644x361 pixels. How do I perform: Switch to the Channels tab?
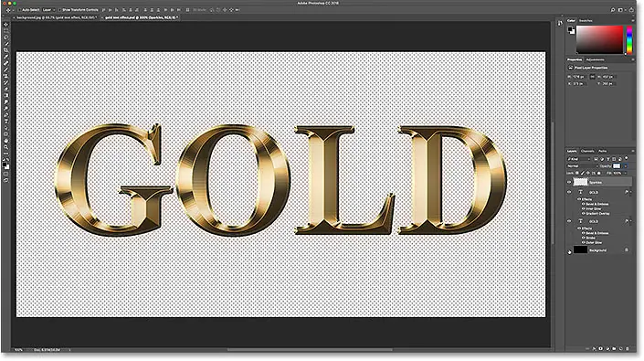click(587, 151)
